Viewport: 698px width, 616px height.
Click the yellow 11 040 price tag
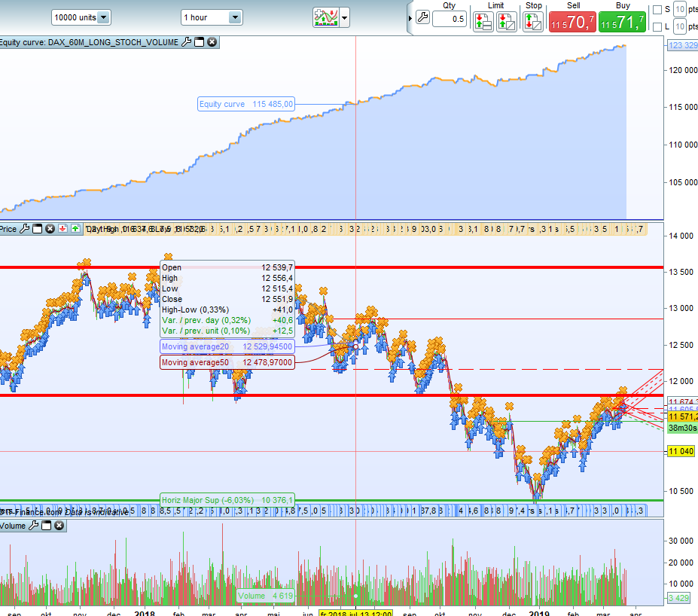[681, 451]
